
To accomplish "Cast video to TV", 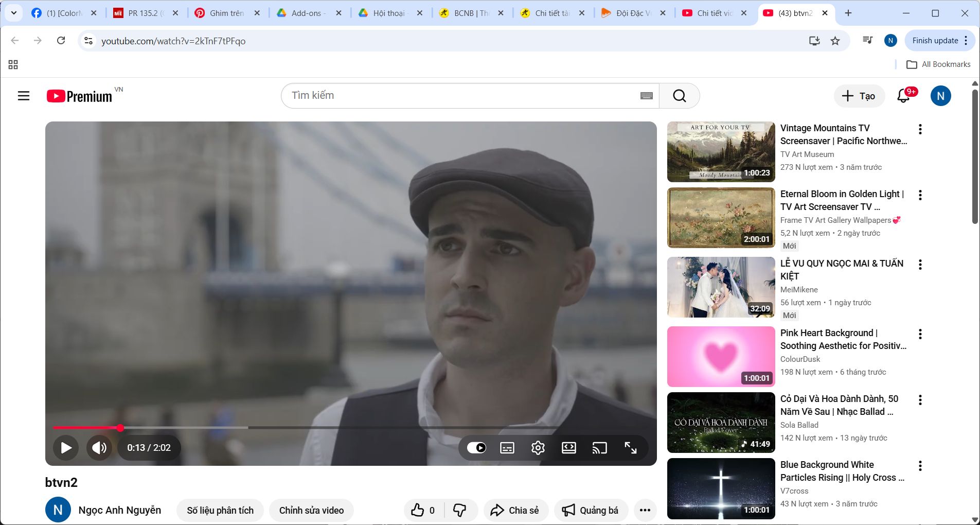I will (600, 448).
